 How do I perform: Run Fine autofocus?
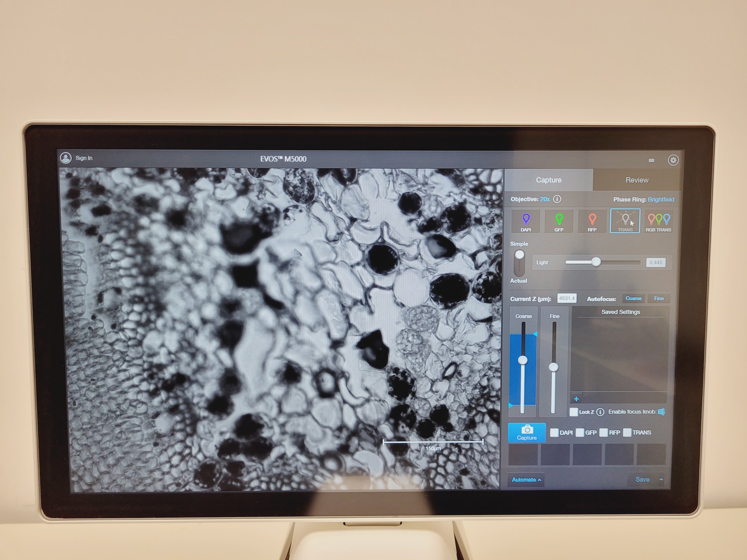click(x=658, y=298)
